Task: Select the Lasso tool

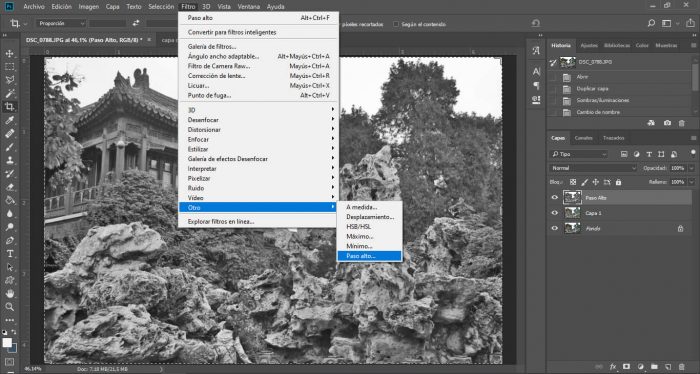Action: coord(9,80)
